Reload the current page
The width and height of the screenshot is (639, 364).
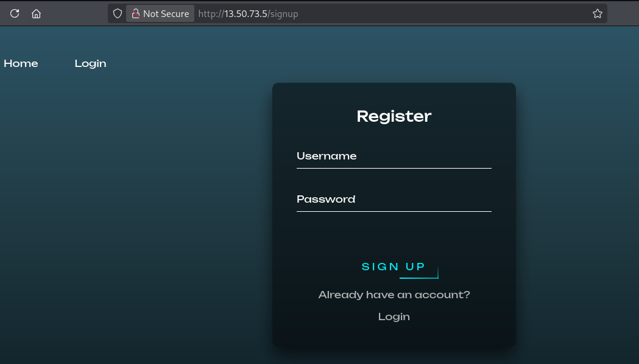coord(15,13)
